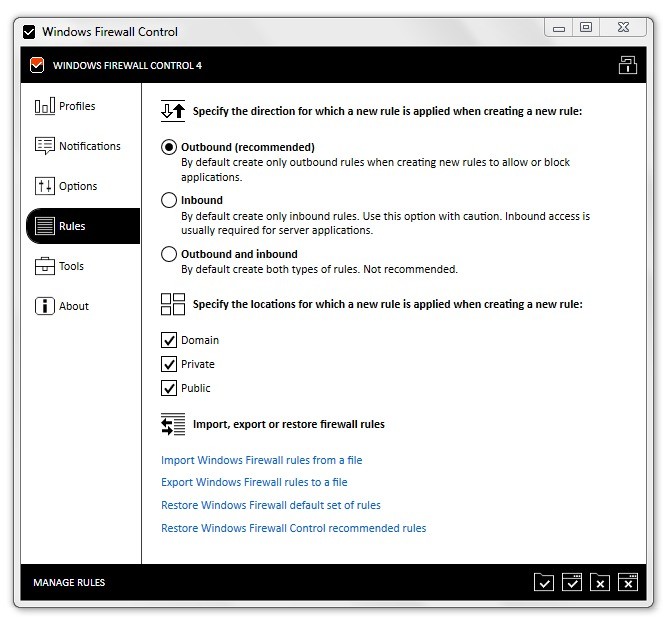
Task: Click the 'WINDOWS FIREWALL CONTROL 4' header text
Action: [x=127, y=65]
